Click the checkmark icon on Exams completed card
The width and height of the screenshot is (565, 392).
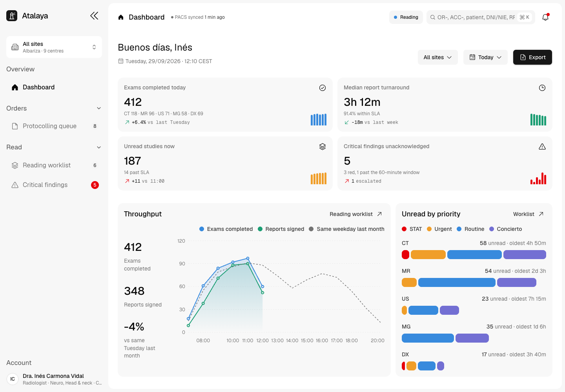[x=323, y=88]
